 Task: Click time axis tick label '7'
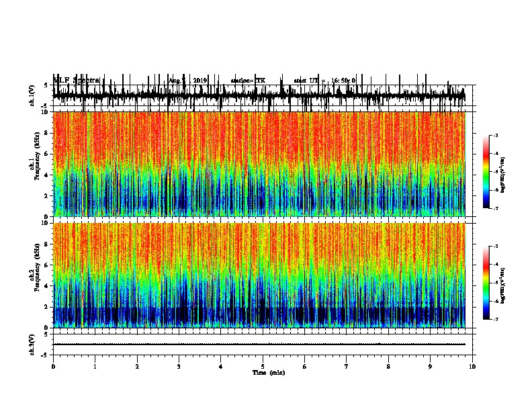(x=347, y=367)
